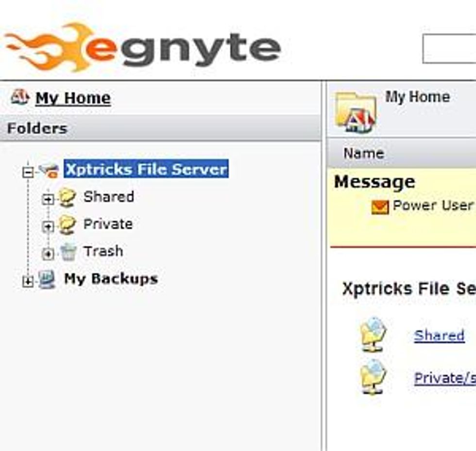Click the Shared network folder icon in main panel
The image size is (476, 451).
click(373, 334)
